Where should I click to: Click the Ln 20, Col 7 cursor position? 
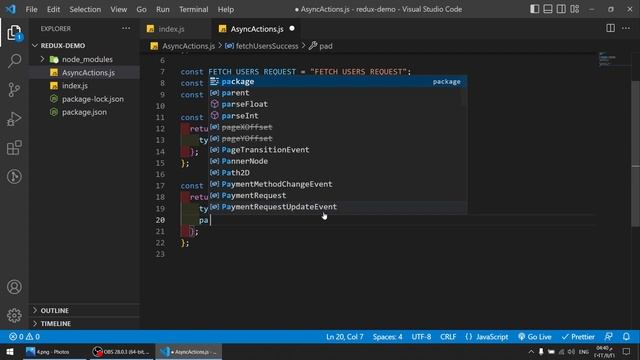pyautogui.click(x=344, y=337)
